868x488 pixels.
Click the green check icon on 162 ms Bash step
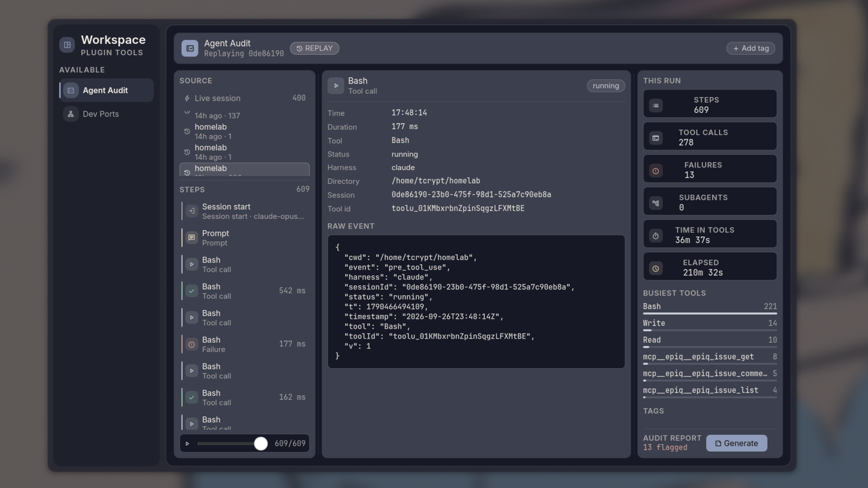[192, 397]
